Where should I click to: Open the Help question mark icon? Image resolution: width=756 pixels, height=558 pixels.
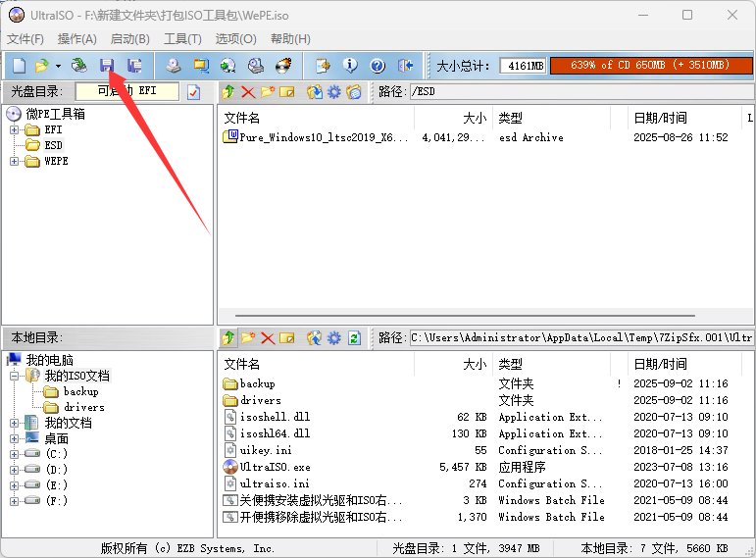[x=377, y=66]
